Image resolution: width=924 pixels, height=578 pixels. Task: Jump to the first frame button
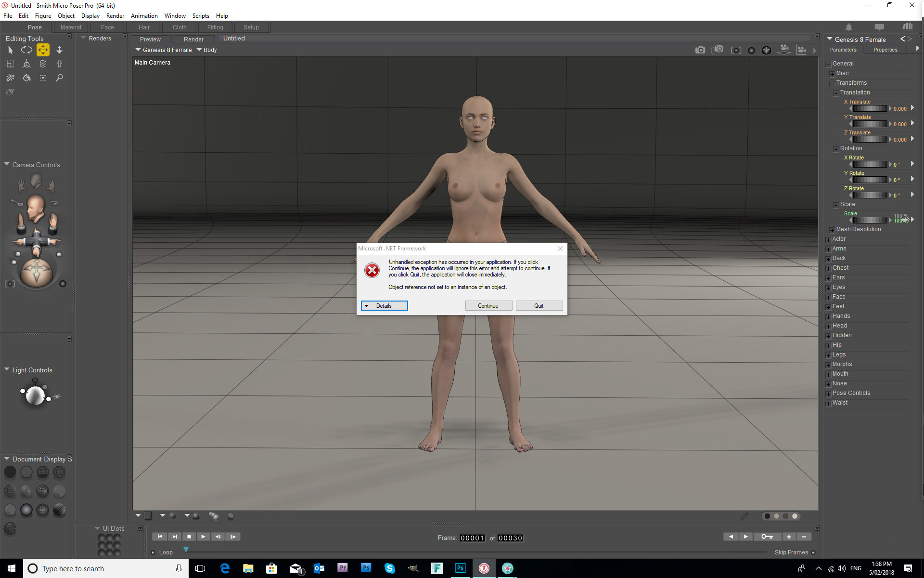[x=160, y=537]
